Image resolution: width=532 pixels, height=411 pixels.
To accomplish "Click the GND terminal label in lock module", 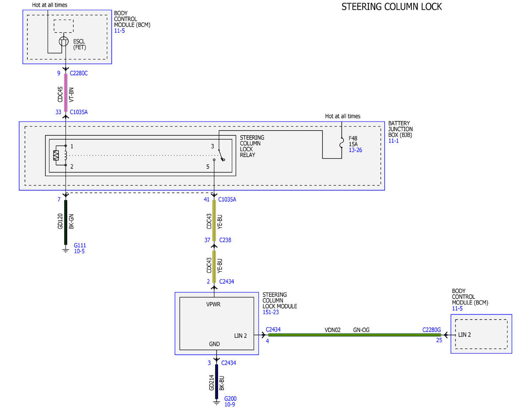I will coord(215,344).
